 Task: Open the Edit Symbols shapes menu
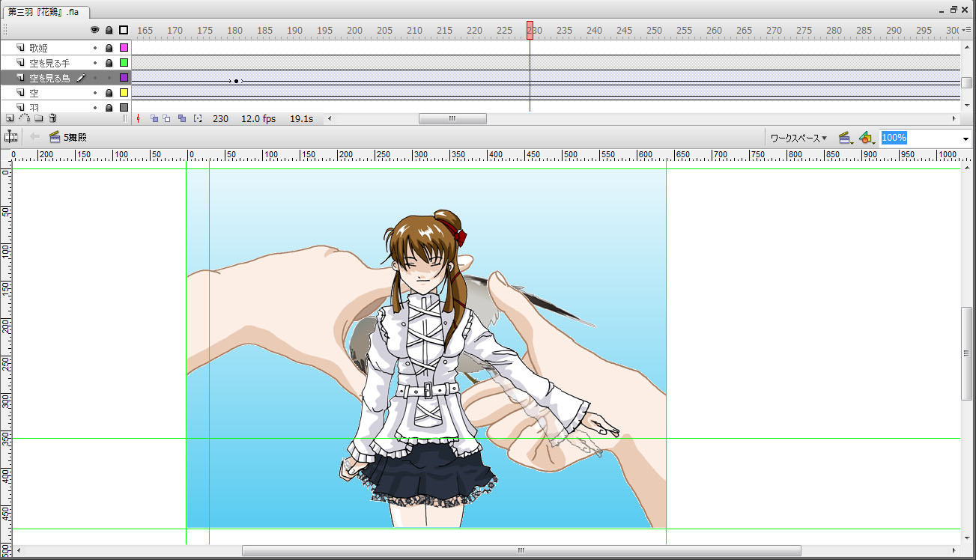pos(866,138)
